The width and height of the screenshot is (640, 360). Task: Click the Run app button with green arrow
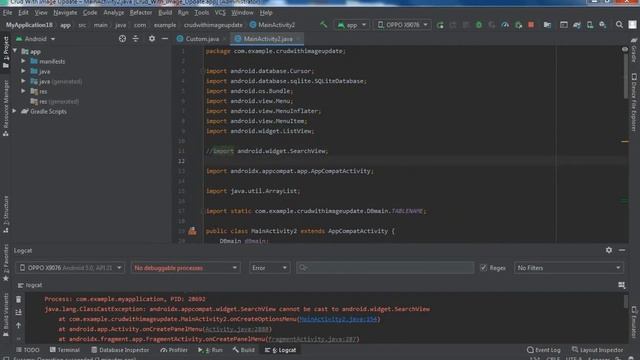tap(440, 25)
